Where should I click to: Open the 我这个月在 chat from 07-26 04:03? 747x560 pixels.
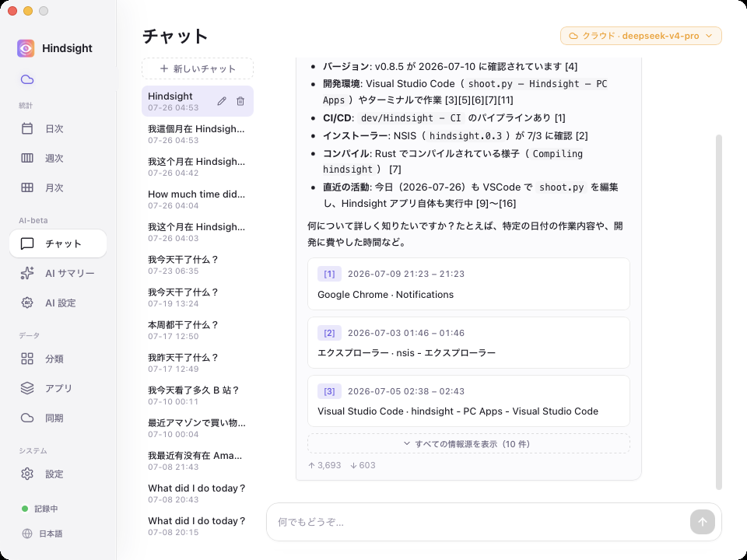click(197, 232)
